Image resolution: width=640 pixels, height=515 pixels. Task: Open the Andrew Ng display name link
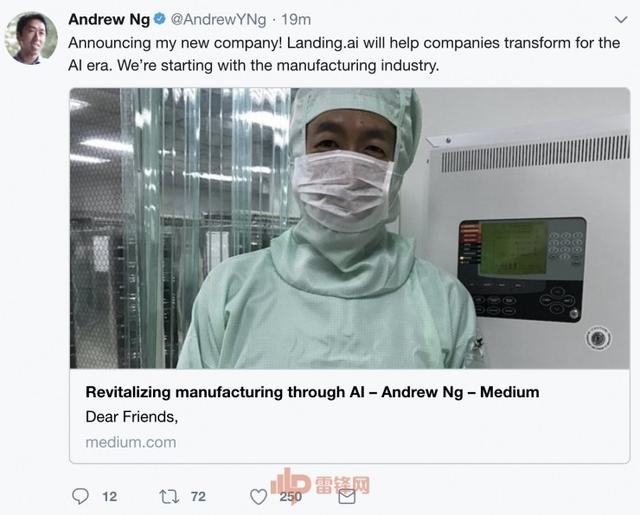point(109,19)
